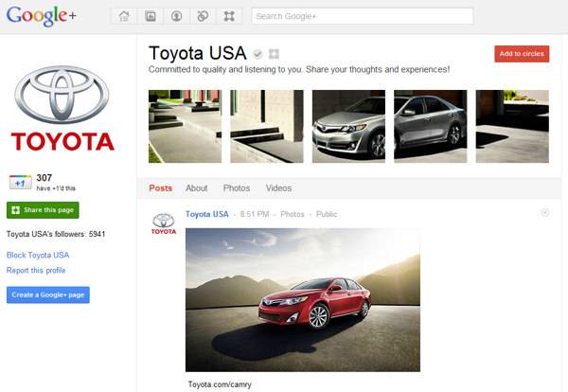Click the Public visibility label on post
Image resolution: width=568 pixels, height=392 pixels.
point(327,214)
